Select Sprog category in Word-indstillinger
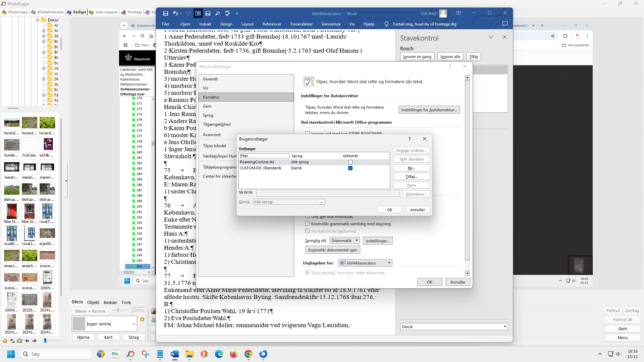The height and width of the screenshot is (362, 644). (x=246, y=115)
